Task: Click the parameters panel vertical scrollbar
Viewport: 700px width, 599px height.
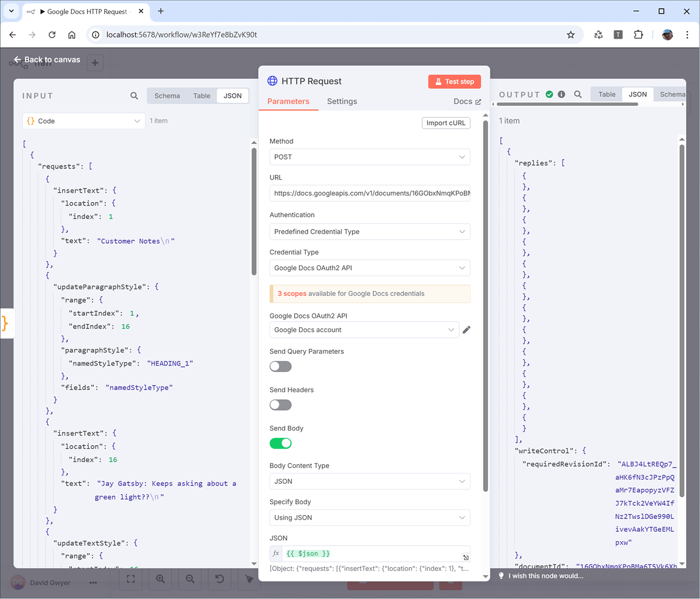Action: (486, 306)
